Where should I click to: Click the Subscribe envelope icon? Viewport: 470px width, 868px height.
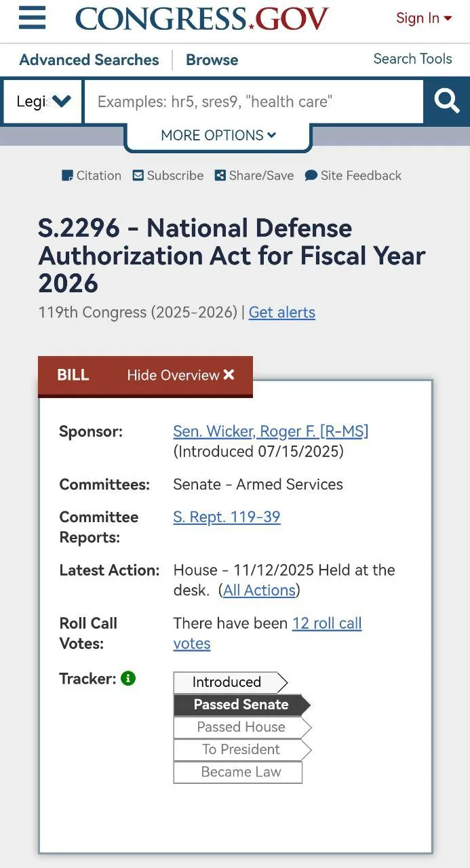[x=138, y=176]
